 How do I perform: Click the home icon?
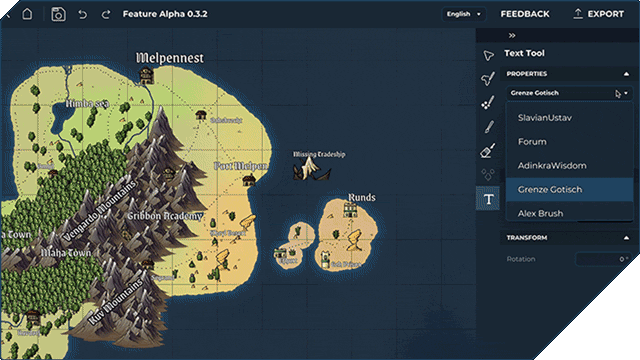pos(27,14)
